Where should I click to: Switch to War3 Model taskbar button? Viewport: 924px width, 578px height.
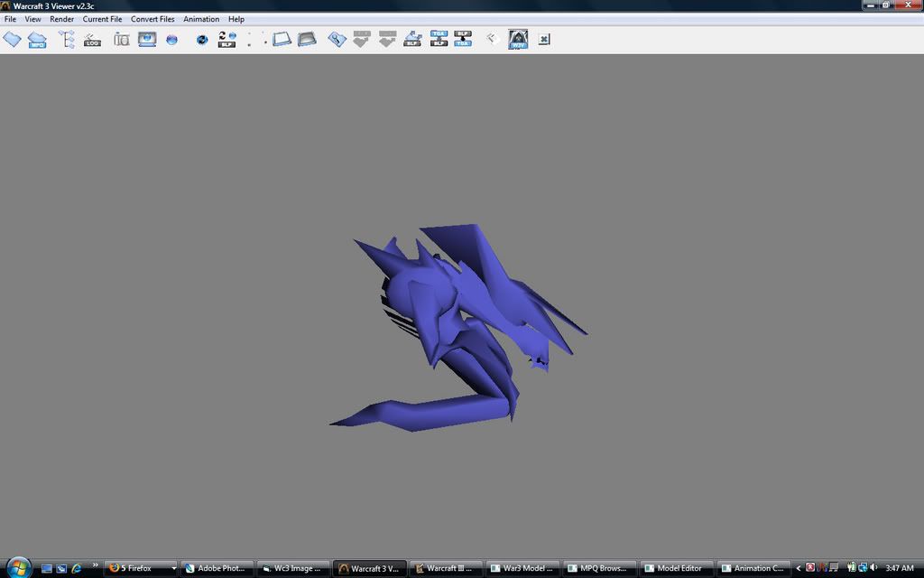pos(522,569)
